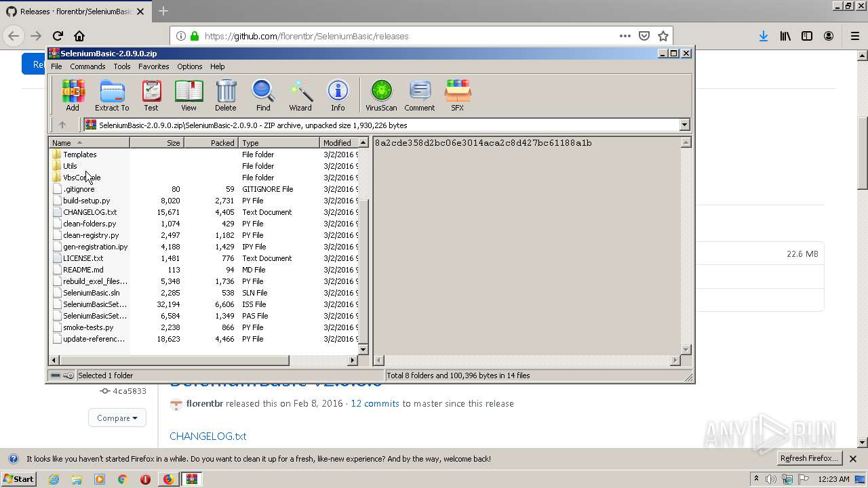Click the volume speaker tray icon

[x=772, y=479]
